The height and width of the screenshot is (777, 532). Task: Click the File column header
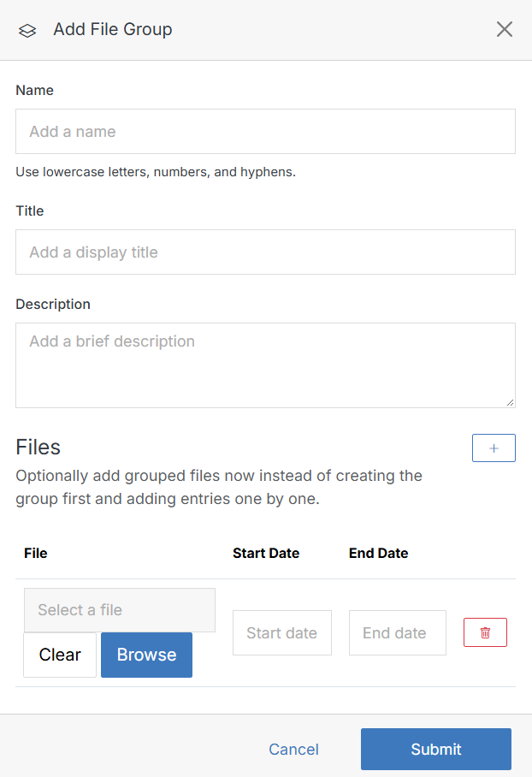36,553
